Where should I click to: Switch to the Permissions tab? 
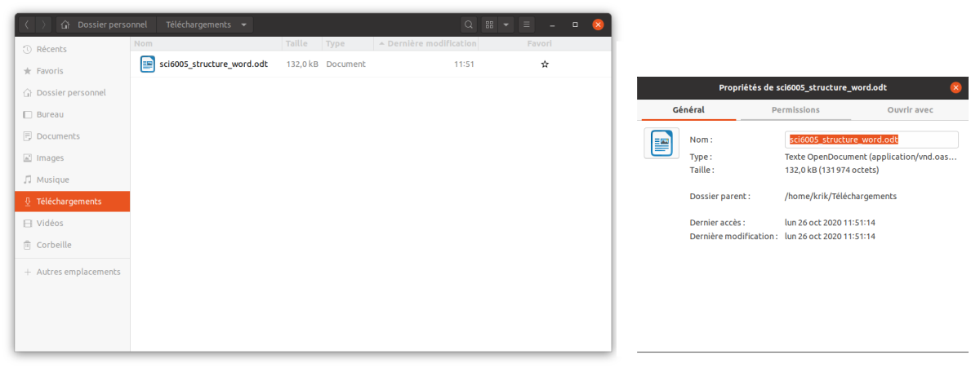[x=795, y=109]
